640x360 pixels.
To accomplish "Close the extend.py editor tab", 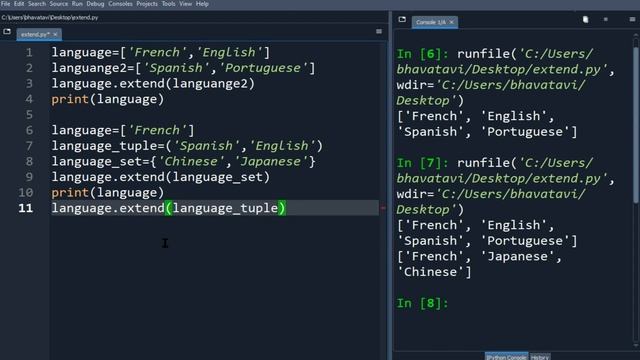I will coord(55,35).
